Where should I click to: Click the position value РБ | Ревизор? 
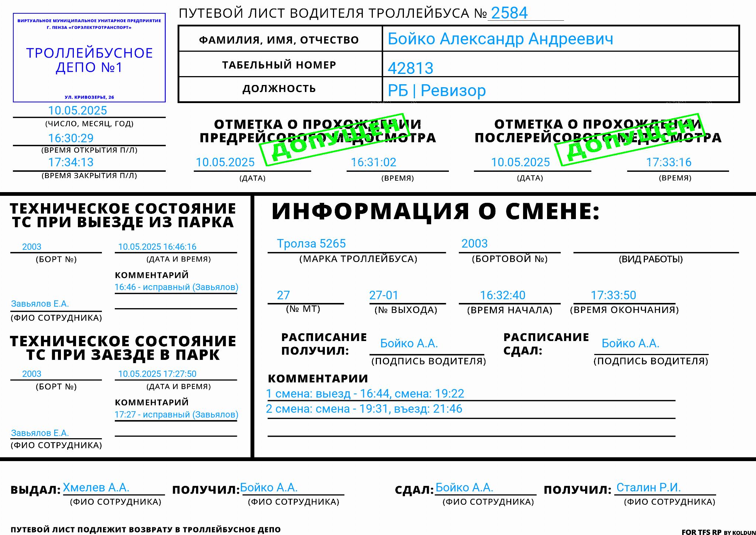click(437, 91)
